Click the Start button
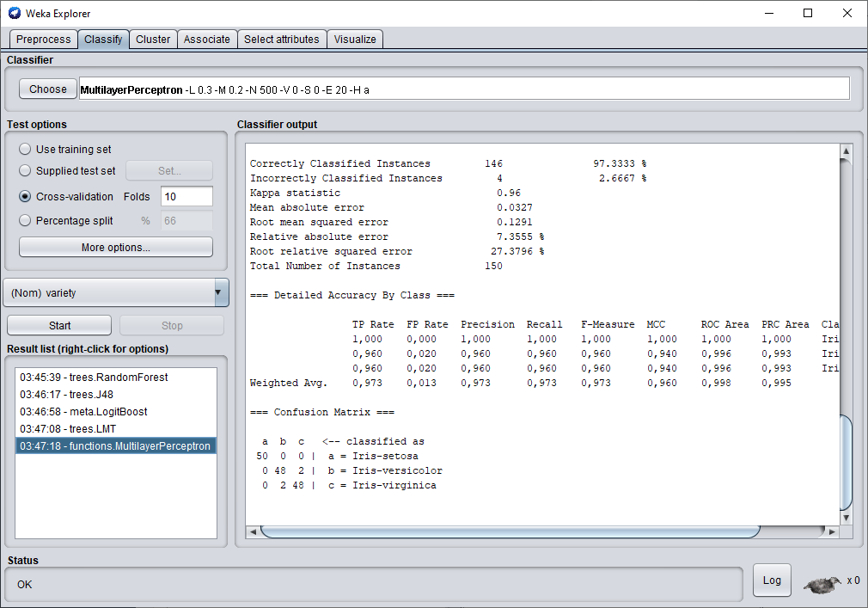The image size is (868, 608). pos(59,326)
